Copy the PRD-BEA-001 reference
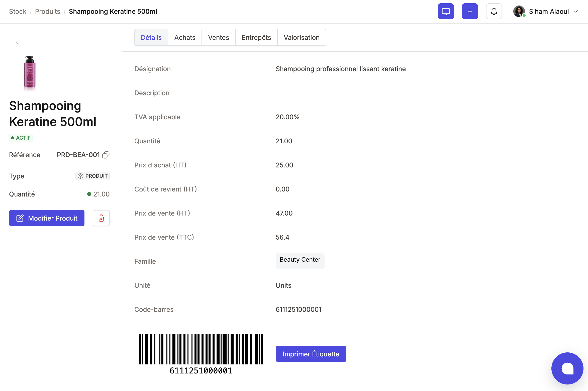Screen dimensions: 588x391 pyautogui.click(x=106, y=155)
